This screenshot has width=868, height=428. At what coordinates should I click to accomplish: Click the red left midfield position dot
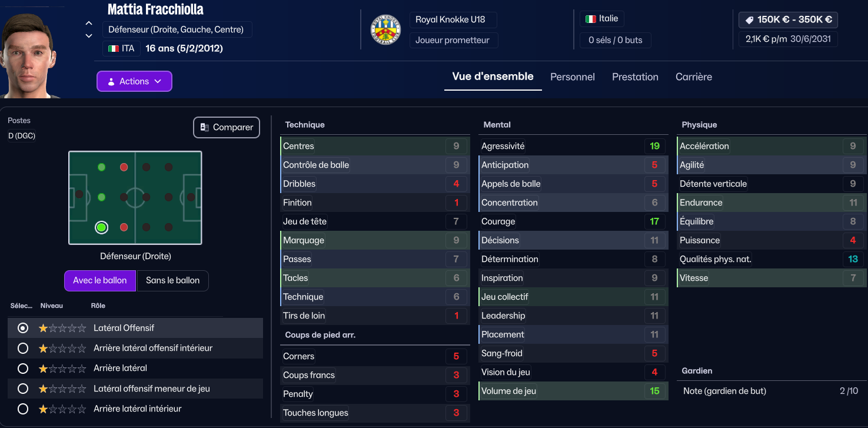(124, 167)
